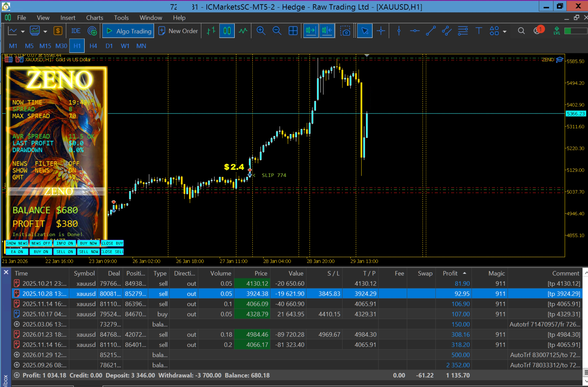The image size is (588, 387).
Task: Draw a trendline with trendline tool
Action: click(431, 31)
